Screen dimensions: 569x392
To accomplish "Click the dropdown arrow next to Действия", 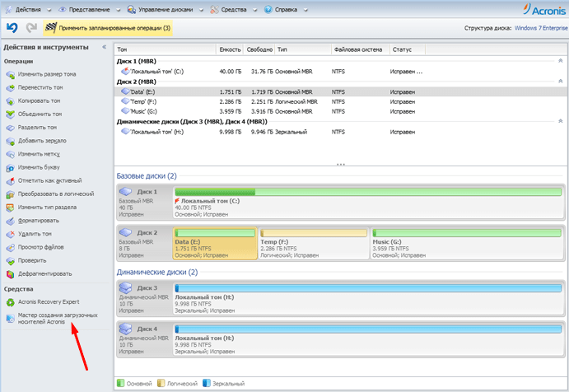I will click(x=49, y=10).
